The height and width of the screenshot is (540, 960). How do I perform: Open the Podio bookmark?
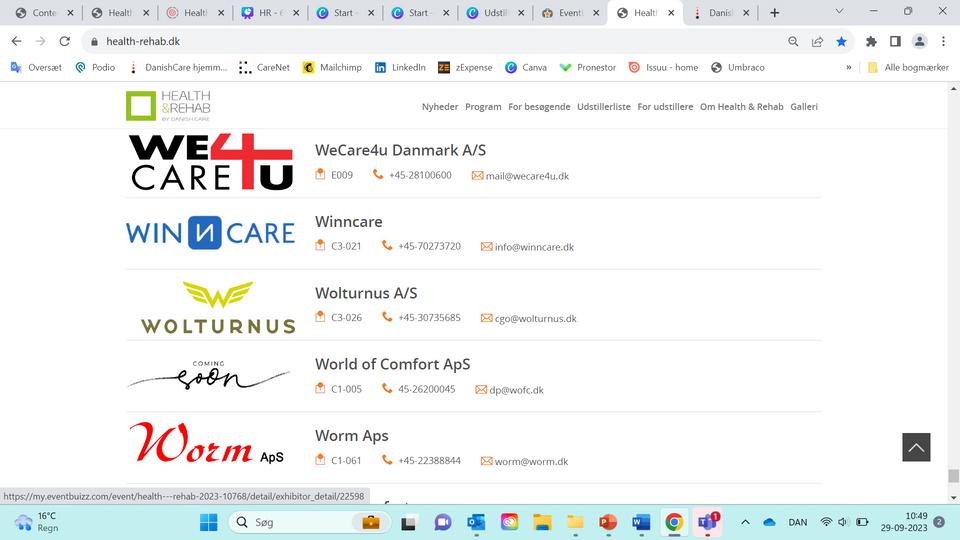point(95,67)
